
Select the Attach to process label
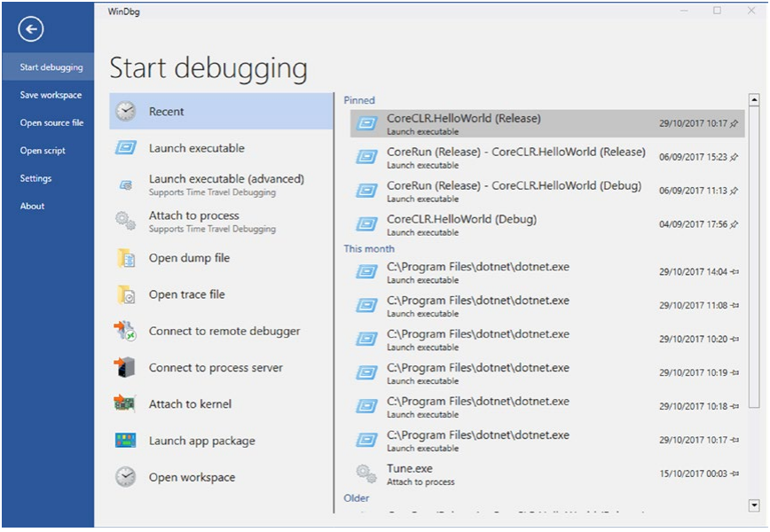[194, 215]
